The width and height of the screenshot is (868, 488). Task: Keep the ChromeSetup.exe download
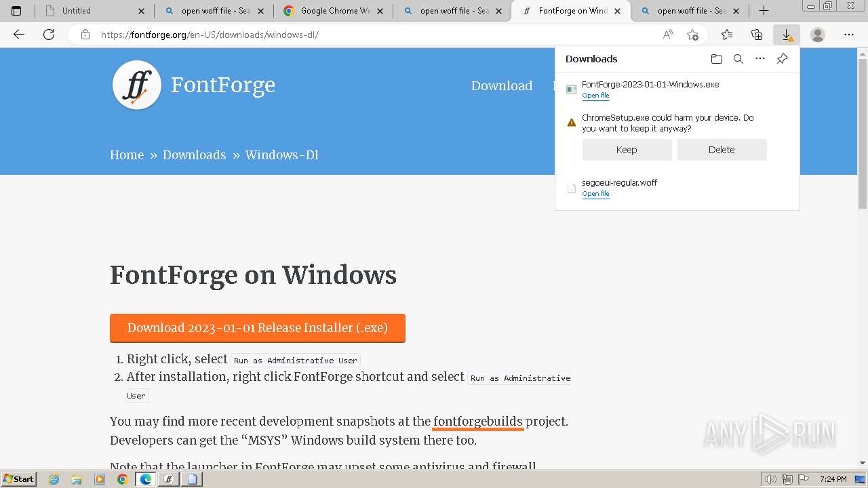tap(627, 150)
